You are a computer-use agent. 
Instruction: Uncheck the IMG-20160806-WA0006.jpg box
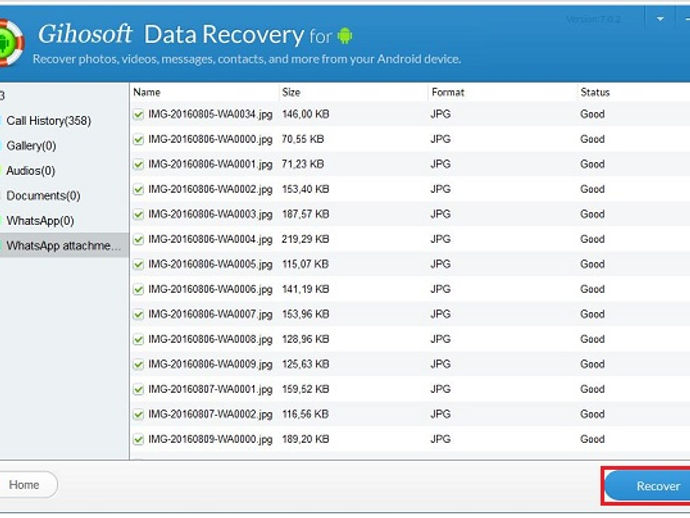[139, 290]
